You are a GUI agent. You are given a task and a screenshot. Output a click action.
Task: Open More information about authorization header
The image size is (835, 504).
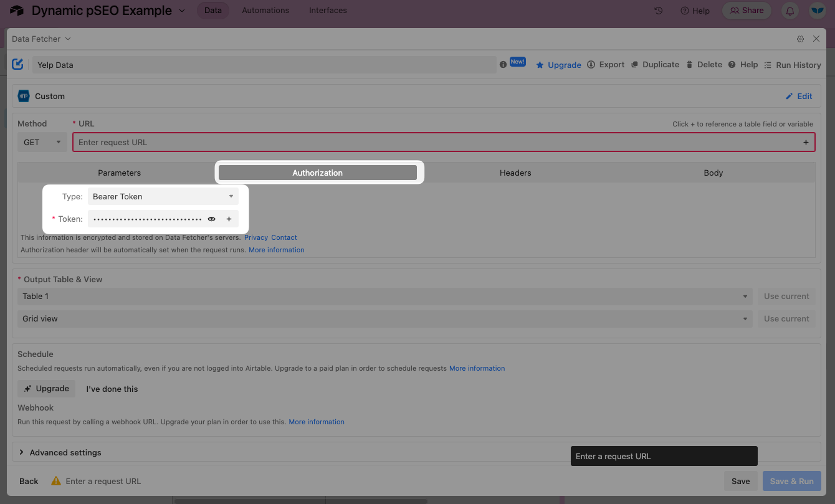click(277, 250)
